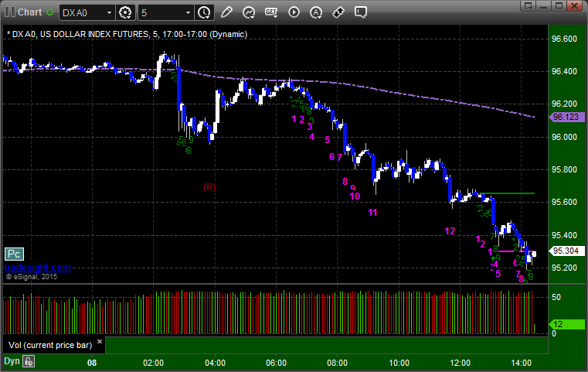Minimize the chart window
The width and height of the screenshot is (588, 372).
pyautogui.click(x=544, y=5)
